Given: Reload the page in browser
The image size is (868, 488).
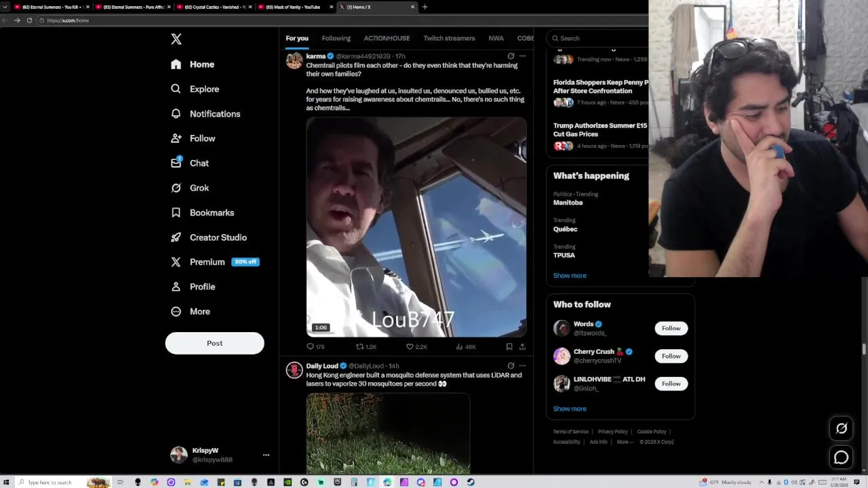Looking at the screenshot, I should click(x=29, y=20).
